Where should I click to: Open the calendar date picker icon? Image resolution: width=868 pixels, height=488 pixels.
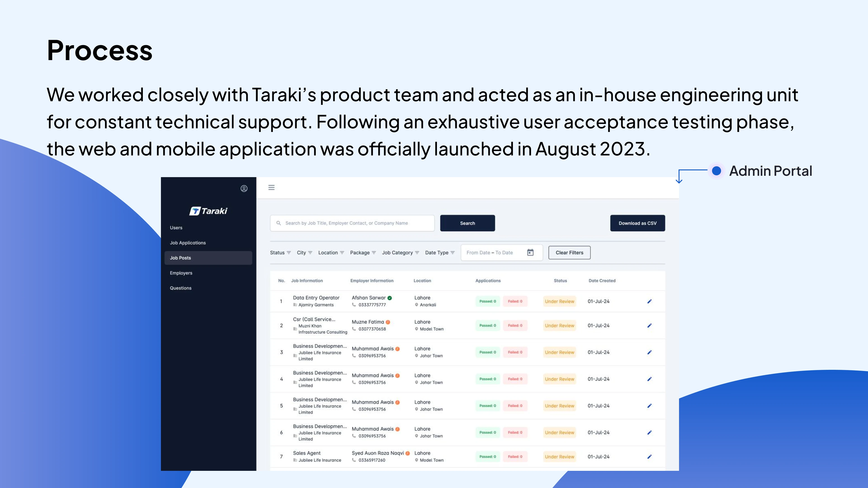click(x=530, y=252)
